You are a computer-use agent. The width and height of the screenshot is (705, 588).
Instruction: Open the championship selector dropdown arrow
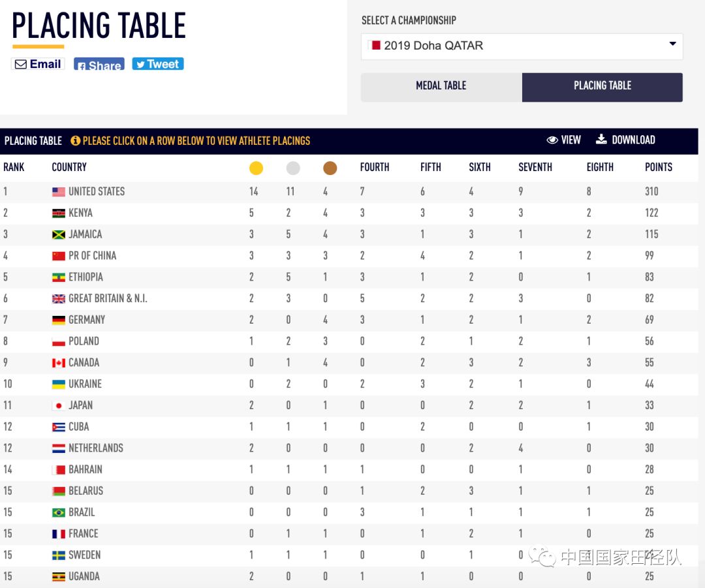[x=672, y=44]
